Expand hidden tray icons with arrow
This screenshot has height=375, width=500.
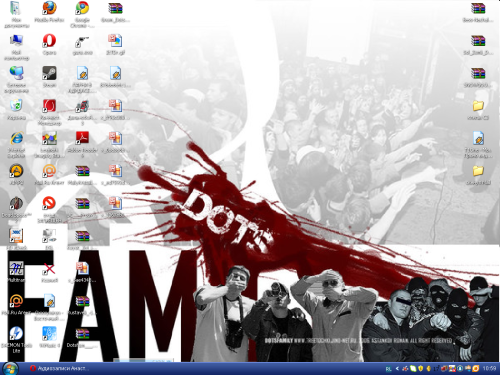[x=397, y=369]
